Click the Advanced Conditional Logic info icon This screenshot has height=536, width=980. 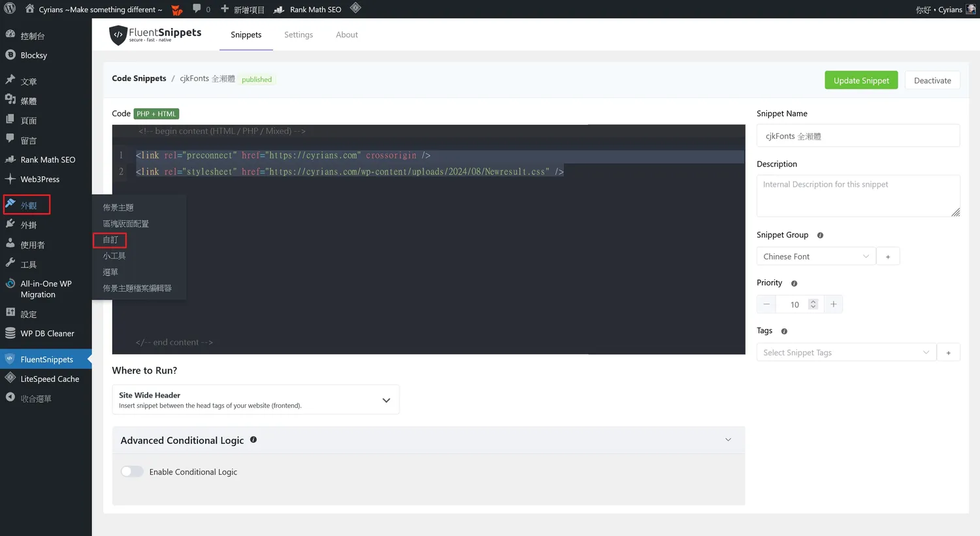[x=253, y=440]
